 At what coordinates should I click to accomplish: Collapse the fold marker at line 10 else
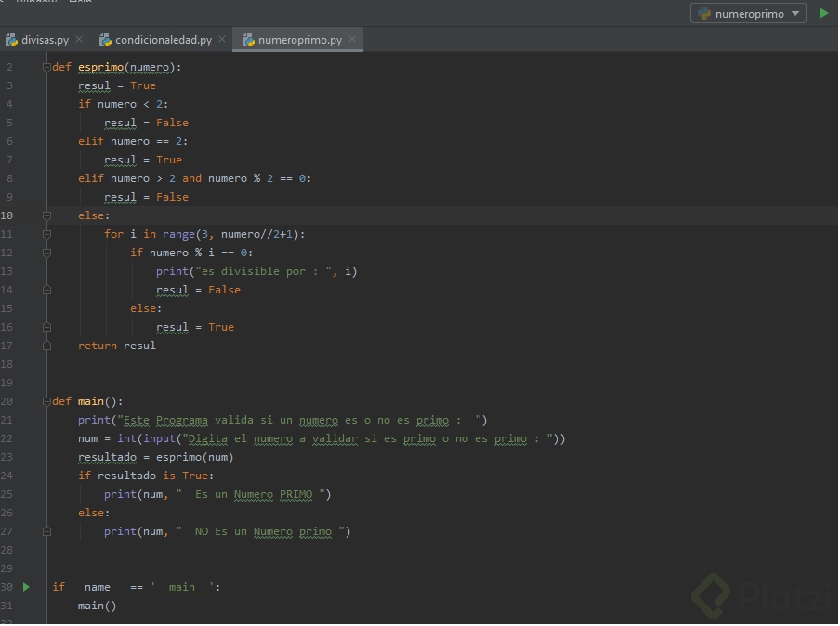(x=46, y=215)
